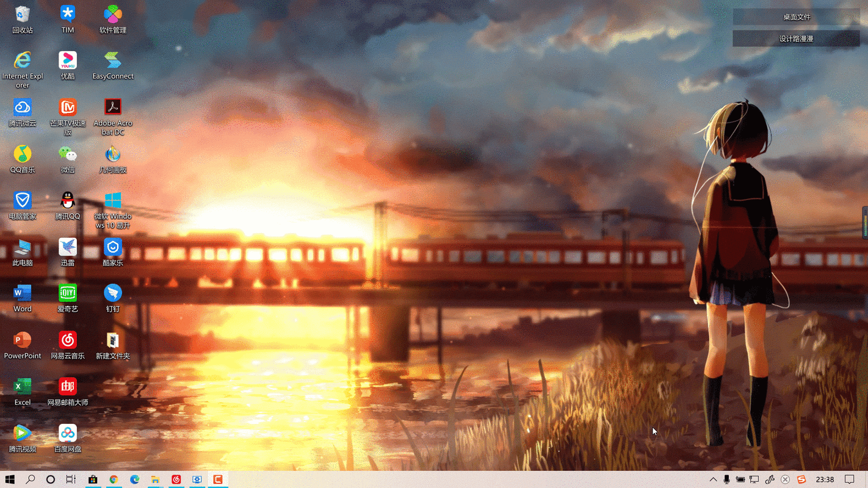Open the Recycle Bin
This screenshot has height=488, width=868.
(23, 13)
